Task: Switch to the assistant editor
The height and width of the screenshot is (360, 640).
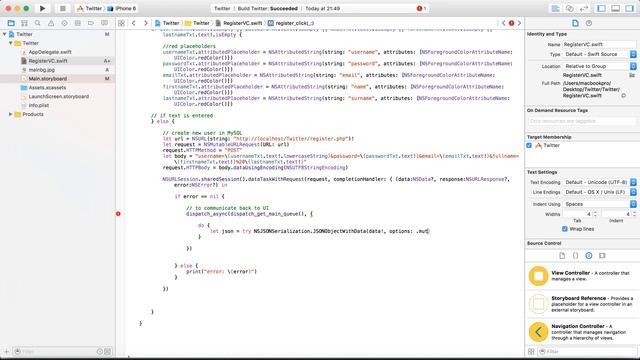Action: (570, 8)
